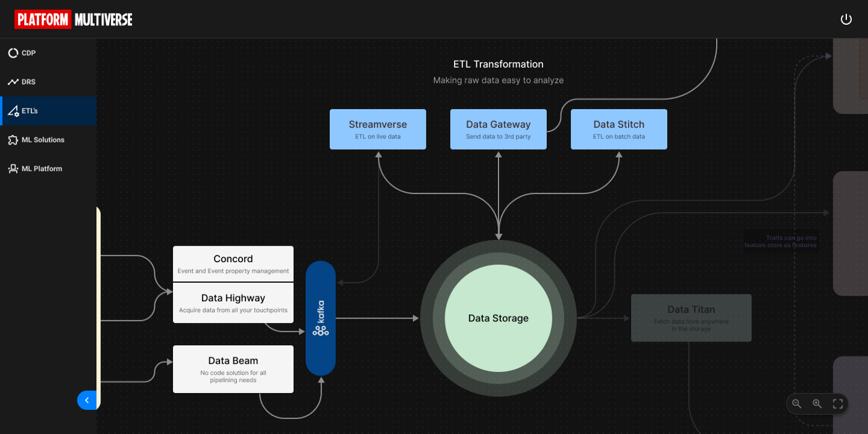The height and width of the screenshot is (434, 868).
Task: Click the Platform Multiverse logo
Action: [74, 19]
